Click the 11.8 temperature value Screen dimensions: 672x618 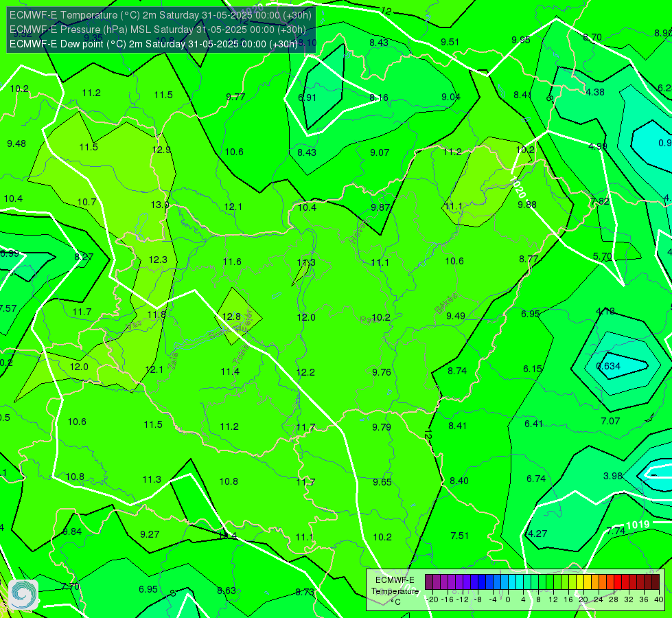157,314
